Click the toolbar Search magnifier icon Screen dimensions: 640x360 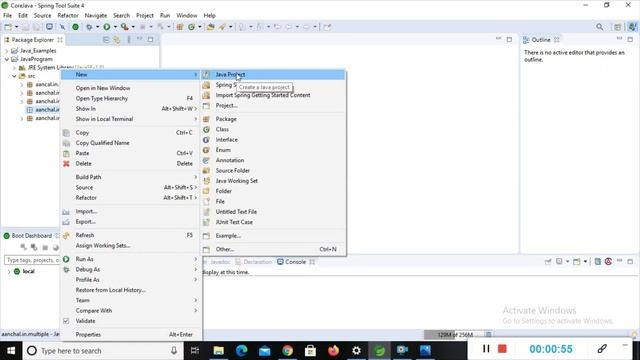tap(599, 27)
